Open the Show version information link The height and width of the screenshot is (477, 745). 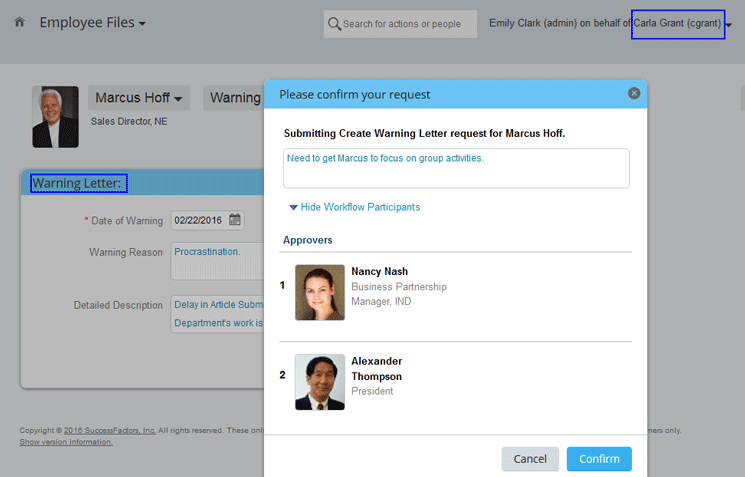pyautogui.click(x=65, y=442)
